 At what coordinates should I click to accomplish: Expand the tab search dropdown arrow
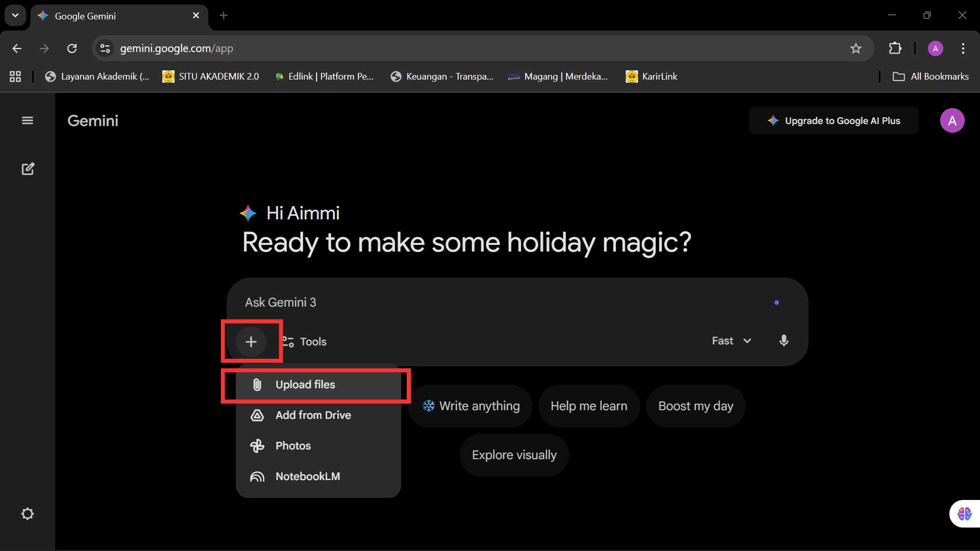click(x=15, y=15)
